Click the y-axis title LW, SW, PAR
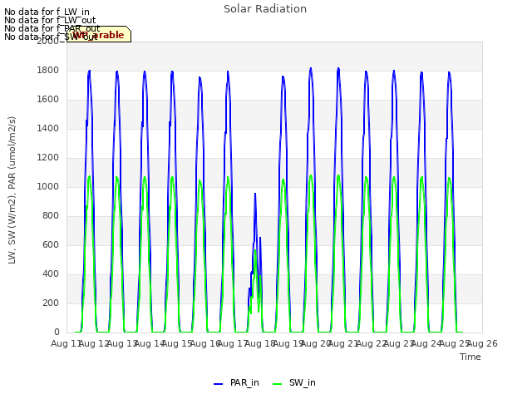This screenshot has width=532, height=399. tap(12, 190)
